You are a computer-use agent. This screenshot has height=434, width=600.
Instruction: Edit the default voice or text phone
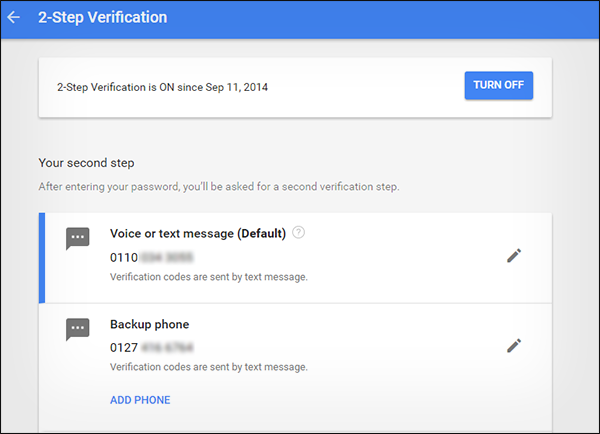pyautogui.click(x=514, y=256)
